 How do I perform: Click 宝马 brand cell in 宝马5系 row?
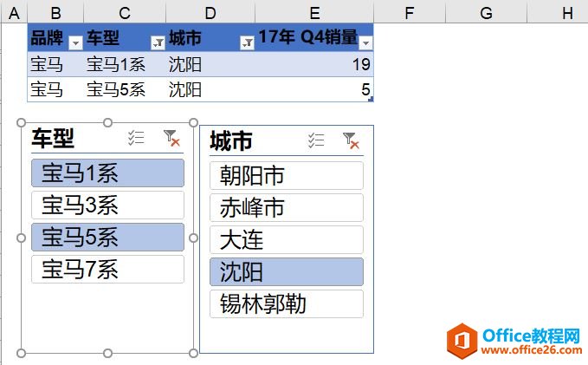coord(55,89)
